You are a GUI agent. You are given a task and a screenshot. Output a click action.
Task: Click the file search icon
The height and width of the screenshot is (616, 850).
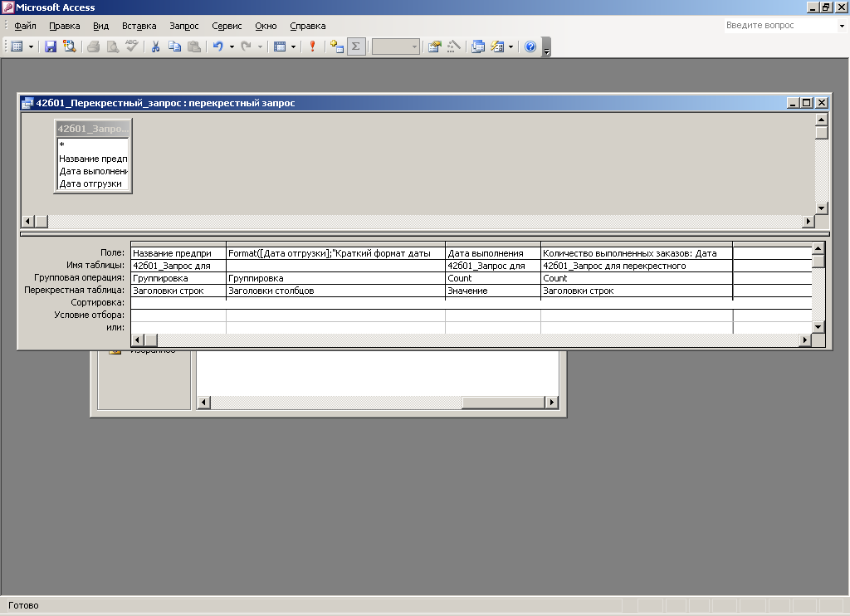coord(70,46)
